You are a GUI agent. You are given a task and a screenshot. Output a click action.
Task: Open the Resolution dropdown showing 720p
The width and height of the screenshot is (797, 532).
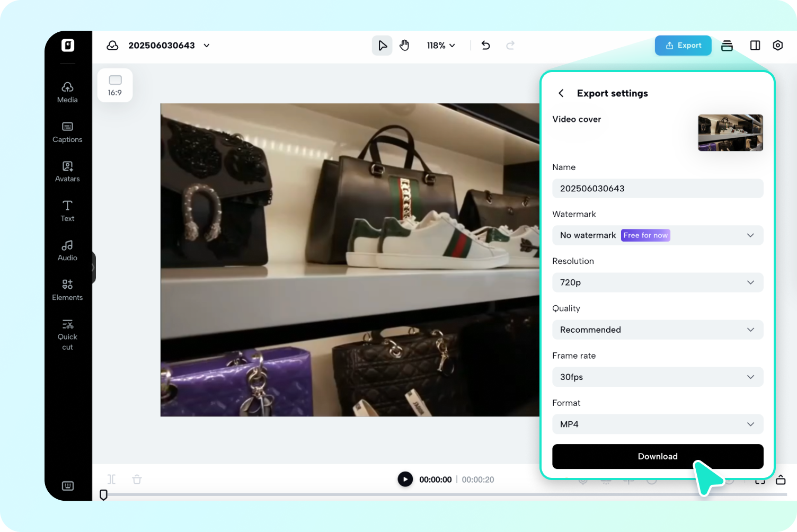point(657,282)
